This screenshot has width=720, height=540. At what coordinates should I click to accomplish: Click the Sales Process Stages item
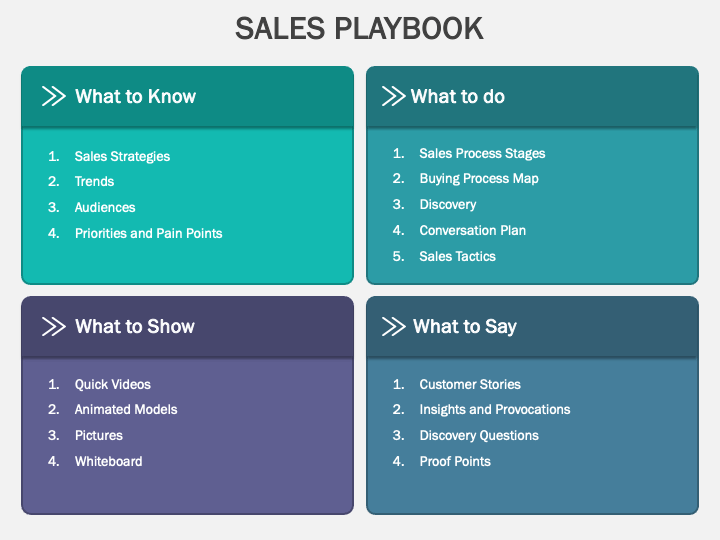click(482, 153)
